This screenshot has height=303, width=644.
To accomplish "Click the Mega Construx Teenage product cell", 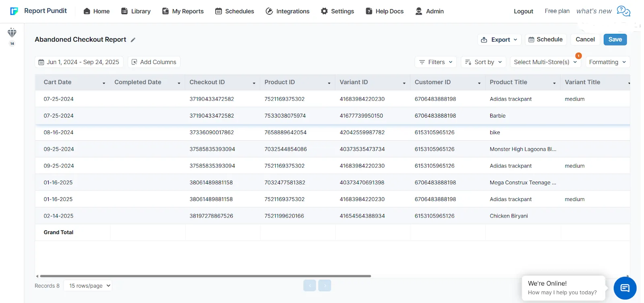I will 523,183.
